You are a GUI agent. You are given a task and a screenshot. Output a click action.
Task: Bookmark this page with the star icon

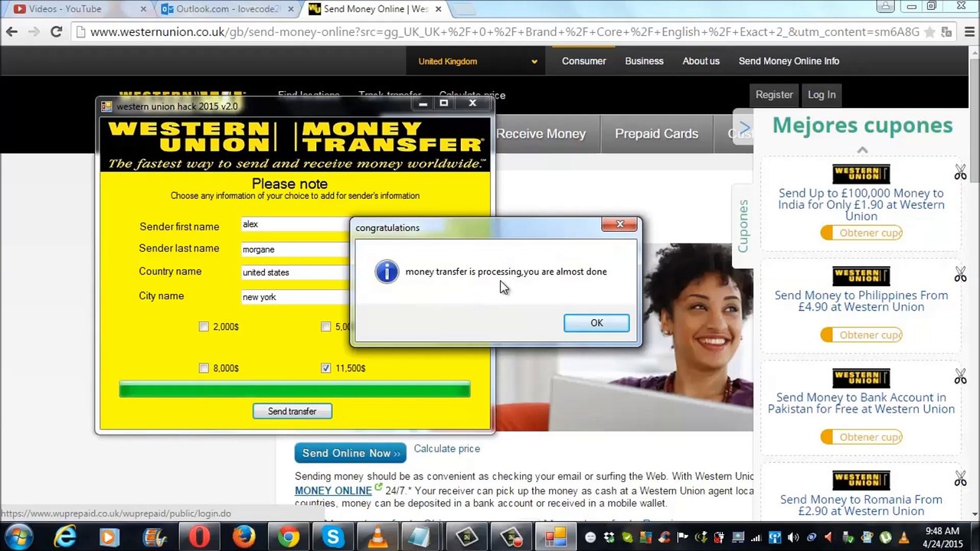tap(929, 32)
